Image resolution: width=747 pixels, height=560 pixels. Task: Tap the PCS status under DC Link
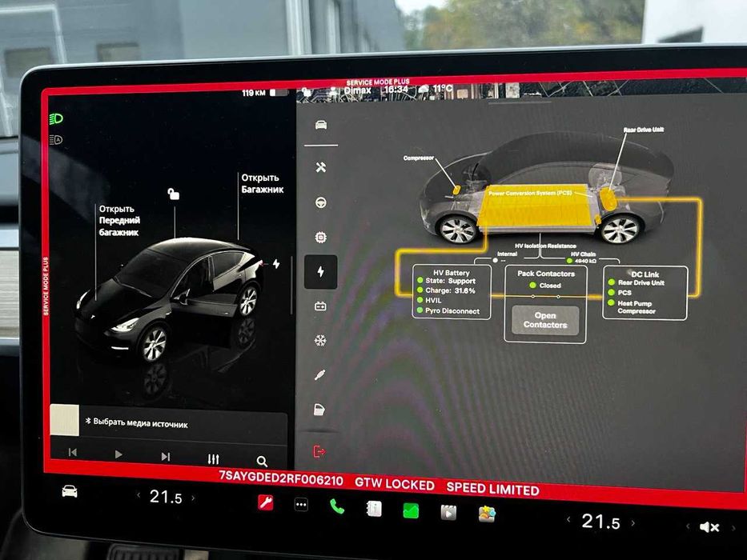click(620, 292)
